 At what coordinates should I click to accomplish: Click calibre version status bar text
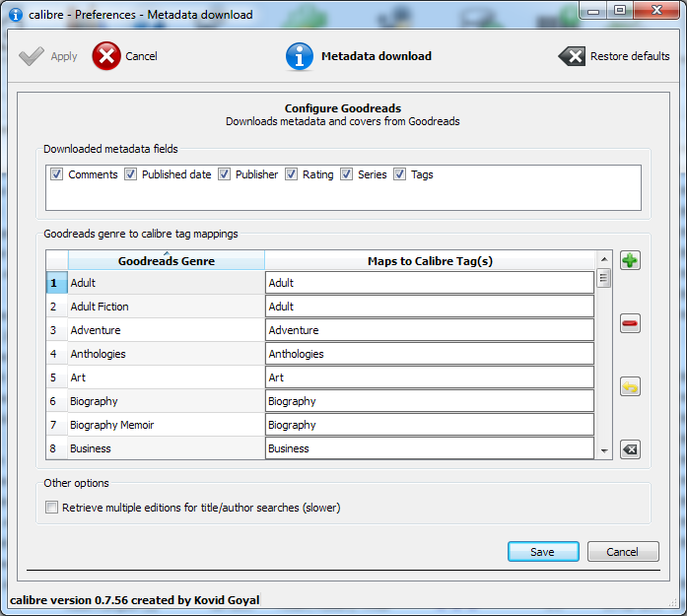pyautogui.click(x=134, y=600)
